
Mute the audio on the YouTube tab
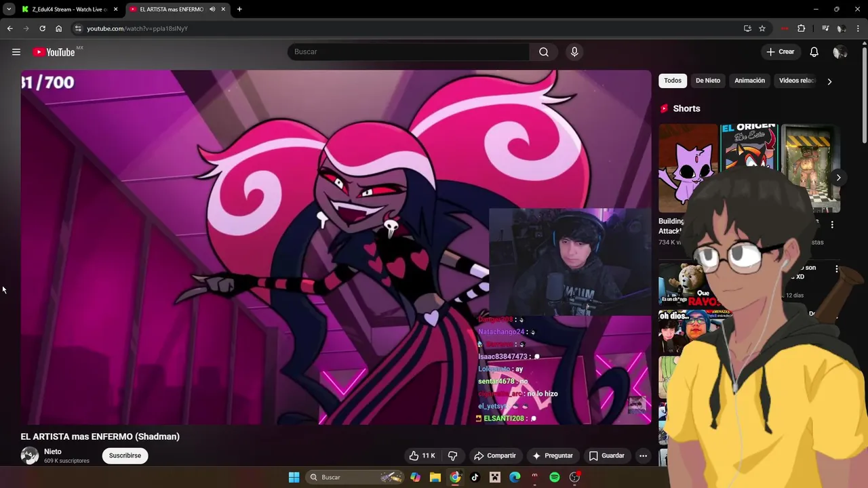212,9
